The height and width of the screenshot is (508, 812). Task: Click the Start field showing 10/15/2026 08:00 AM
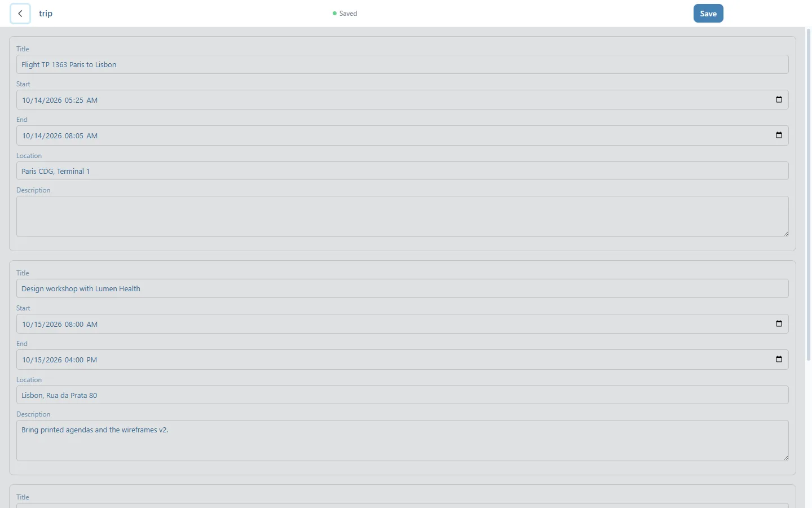[403, 324]
